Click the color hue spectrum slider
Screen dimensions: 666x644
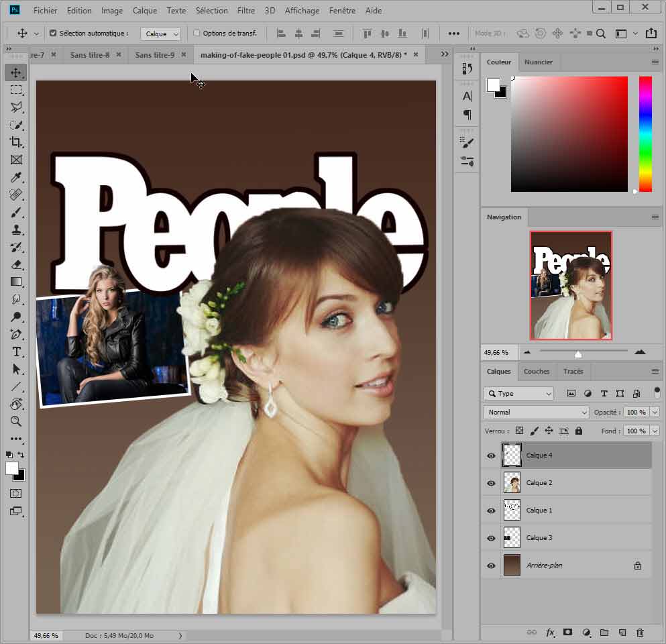(x=645, y=134)
